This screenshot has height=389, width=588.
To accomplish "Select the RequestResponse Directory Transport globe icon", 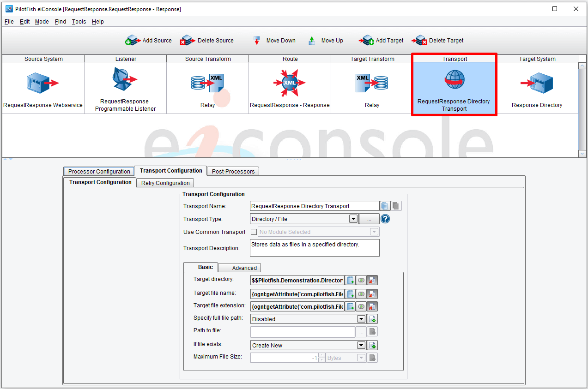I will pyautogui.click(x=455, y=80).
